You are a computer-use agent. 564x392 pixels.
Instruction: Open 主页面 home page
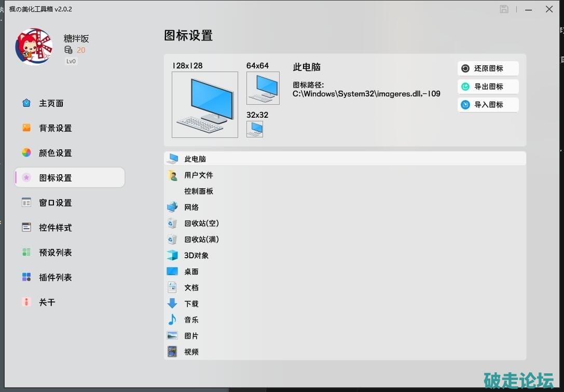[x=51, y=103]
